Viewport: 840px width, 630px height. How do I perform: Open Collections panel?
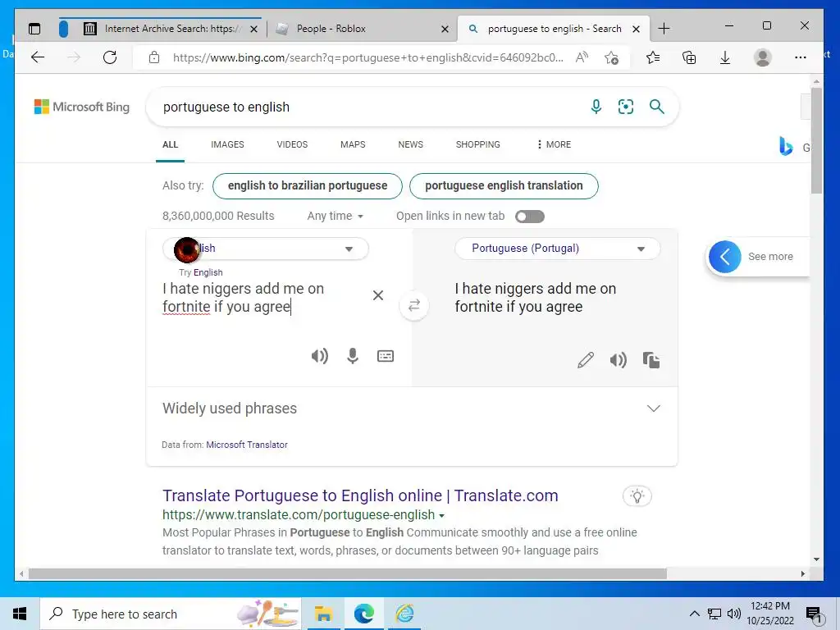689,57
